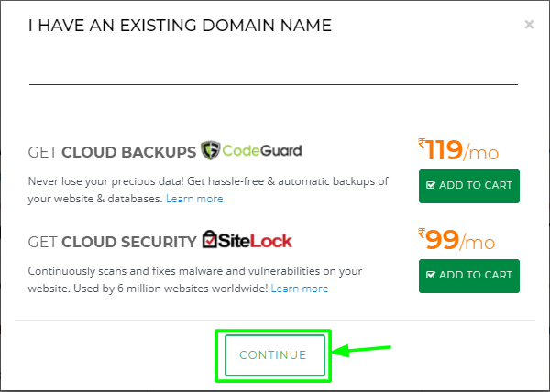Viewport: 550px width, 392px height.
Task: Click the CodeGuard brand name text
Action: tap(262, 150)
